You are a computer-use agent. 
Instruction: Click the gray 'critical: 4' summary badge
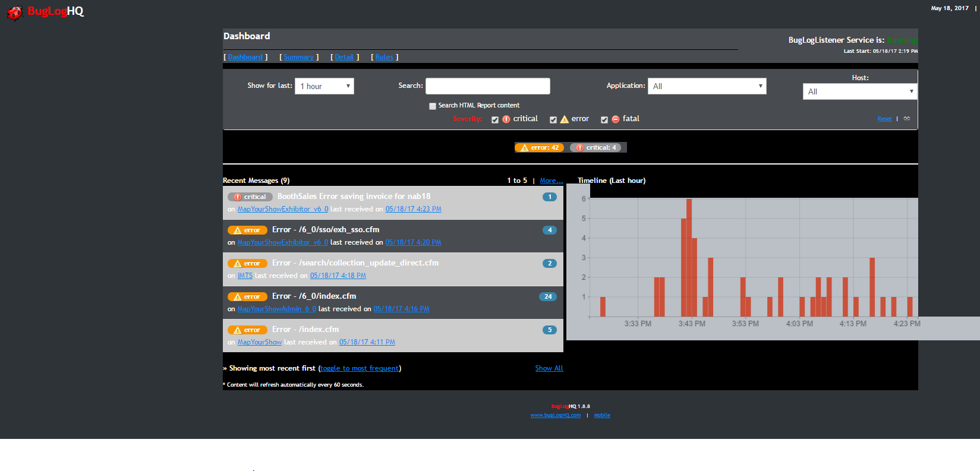coord(595,147)
